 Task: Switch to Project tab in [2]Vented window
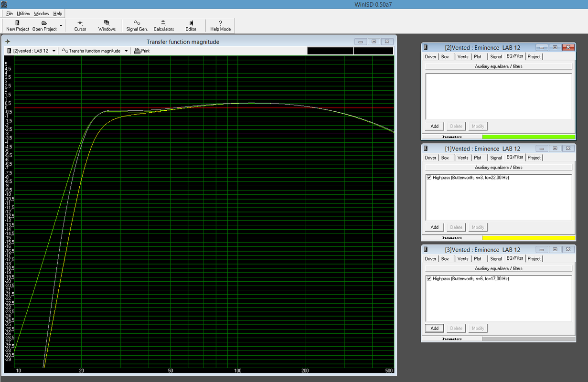pos(535,57)
